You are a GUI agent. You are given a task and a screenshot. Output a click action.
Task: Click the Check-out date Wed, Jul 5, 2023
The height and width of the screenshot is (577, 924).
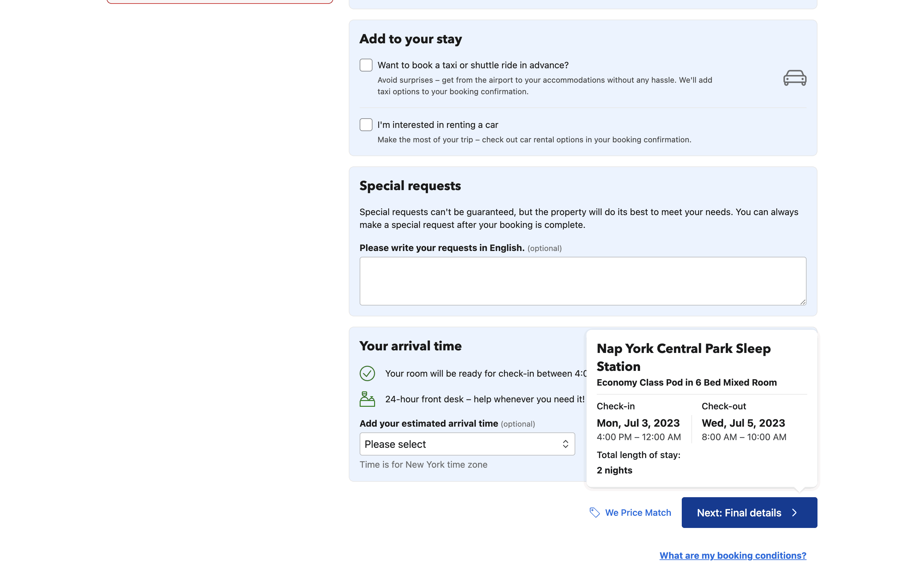(743, 423)
